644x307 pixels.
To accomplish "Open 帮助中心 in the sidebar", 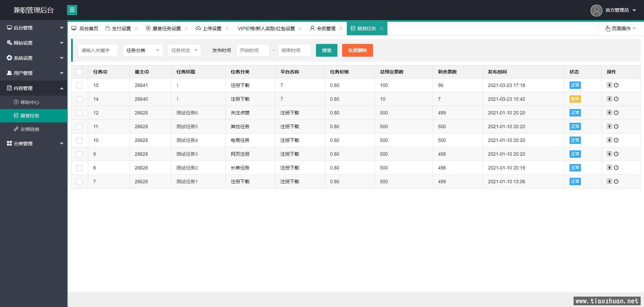I will click(x=34, y=102).
